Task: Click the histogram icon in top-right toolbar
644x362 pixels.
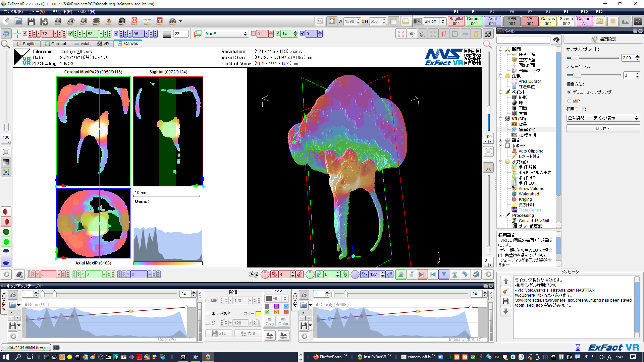Action: [625, 21]
